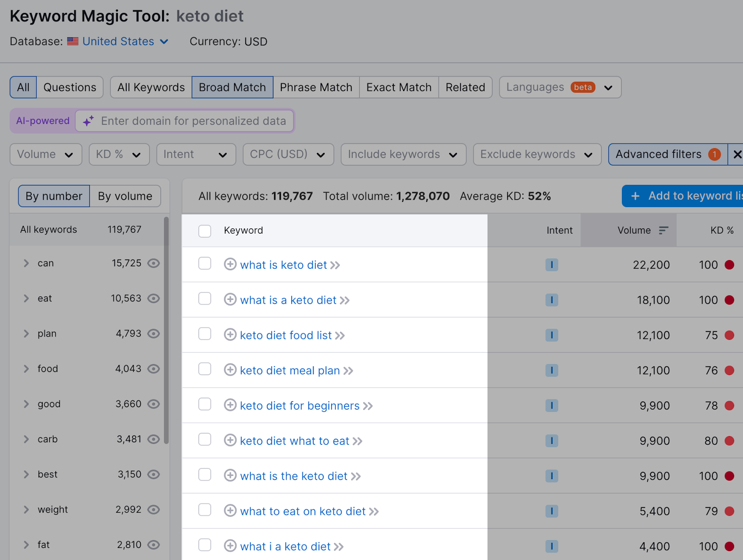Image resolution: width=743 pixels, height=560 pixels.
Task: Click the sparkle icon in the domain field
Action: point(88,121)
